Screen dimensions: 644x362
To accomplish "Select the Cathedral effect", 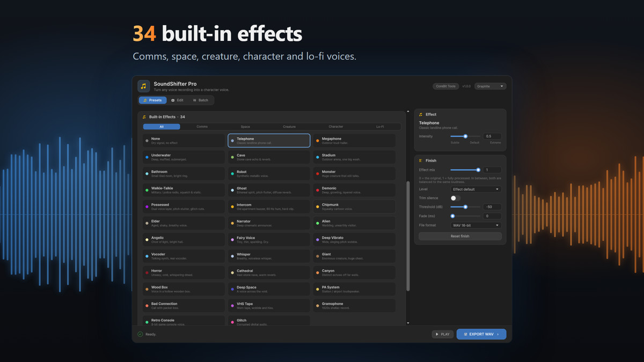I will (x=269, y=272).
